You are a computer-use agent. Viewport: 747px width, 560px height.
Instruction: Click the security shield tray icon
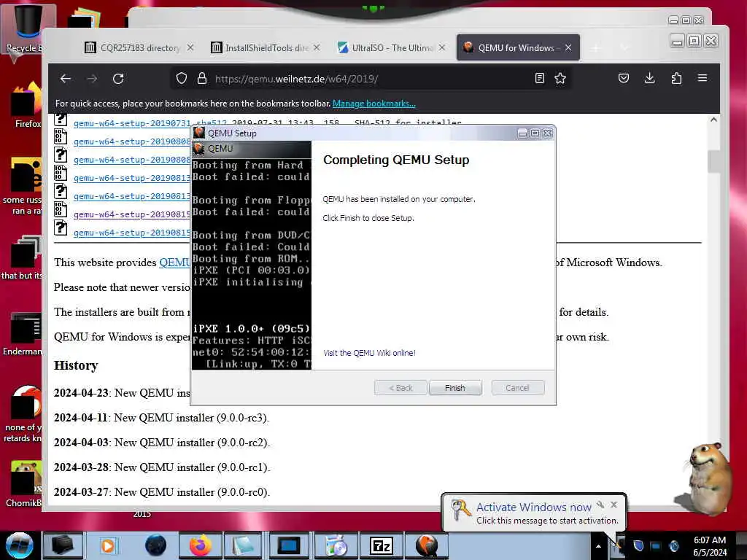(638, 546)
